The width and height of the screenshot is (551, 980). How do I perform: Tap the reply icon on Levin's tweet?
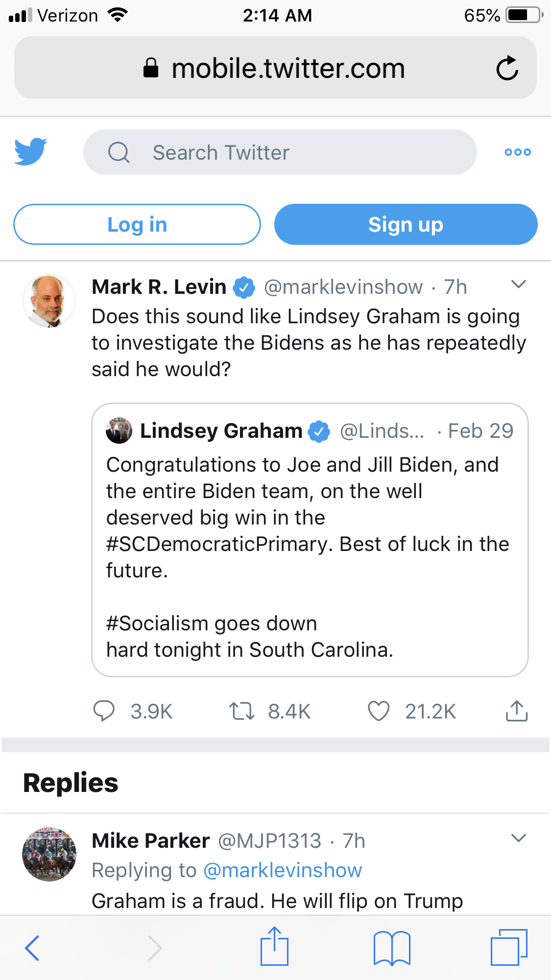point(104,711)
